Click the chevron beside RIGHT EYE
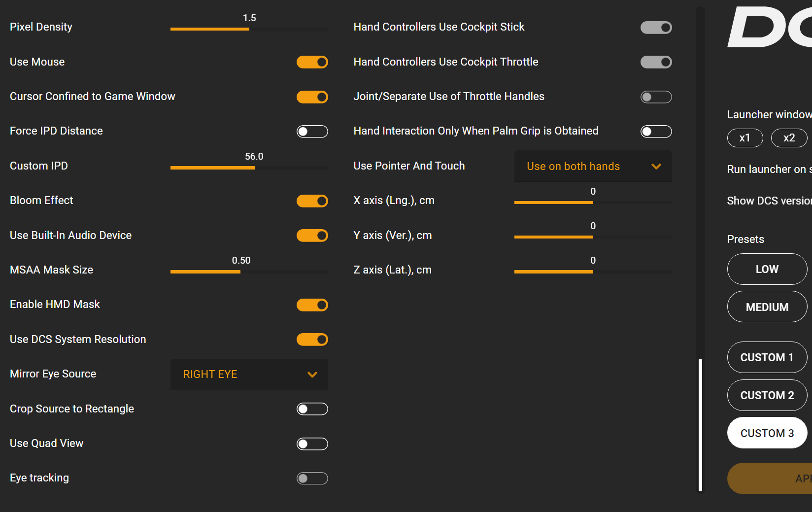 pyautogui.click(x=312, y=375)
